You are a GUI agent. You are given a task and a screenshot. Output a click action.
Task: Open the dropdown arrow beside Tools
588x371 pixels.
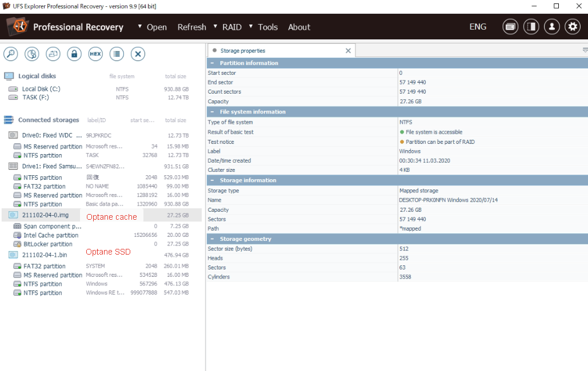point(251,26)
